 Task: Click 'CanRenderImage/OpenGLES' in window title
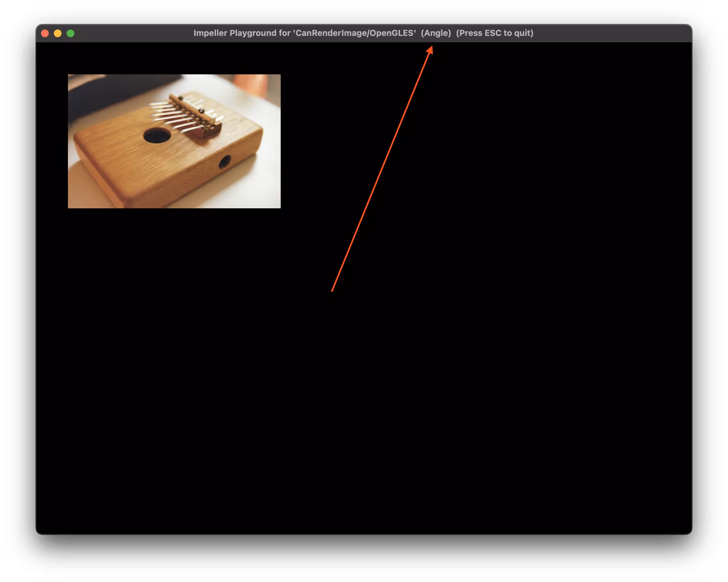pyautogui.click(x=354, y=33)
